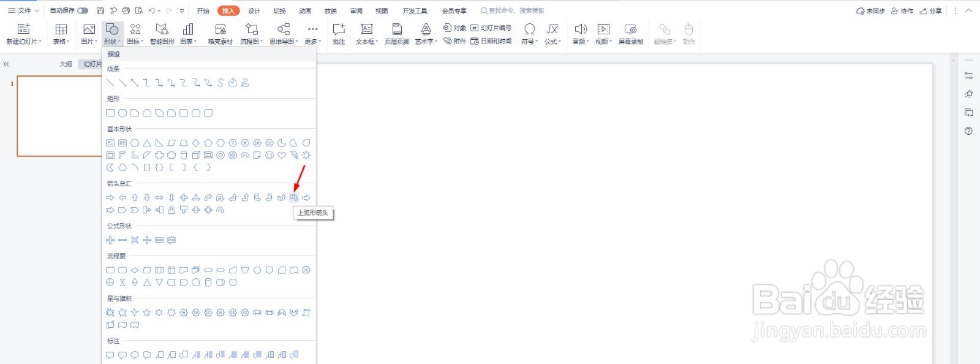Open the 视图 view tab

click(x=382, y=11)
